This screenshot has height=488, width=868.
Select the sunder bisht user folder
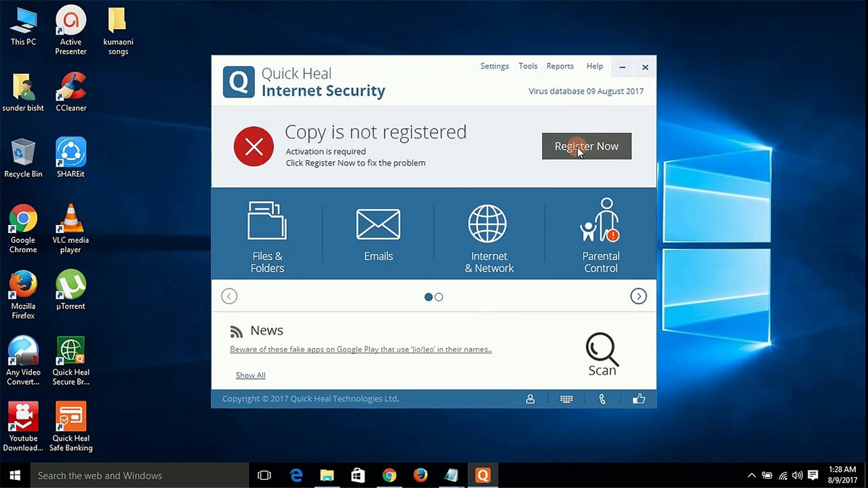click(23, 92)
